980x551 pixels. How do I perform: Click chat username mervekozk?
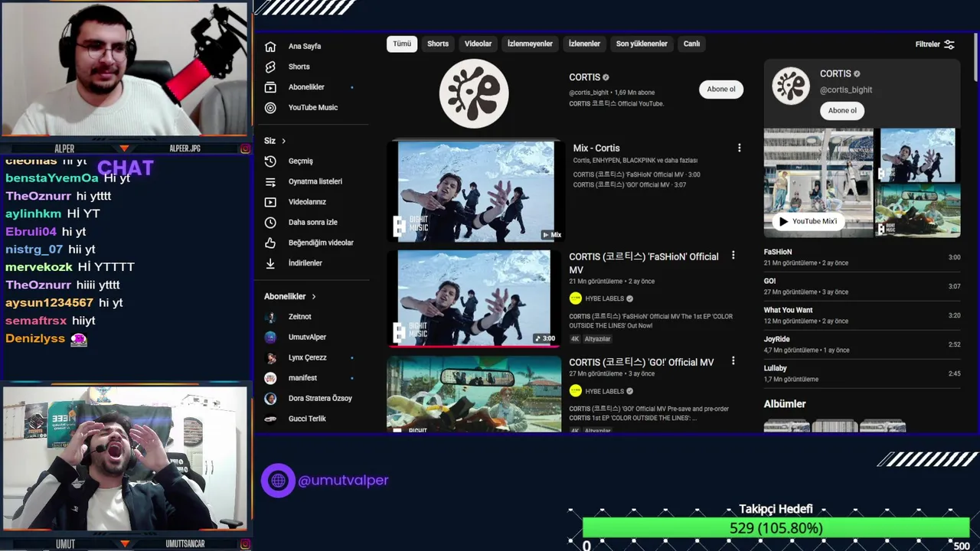[x=39, y=267]
